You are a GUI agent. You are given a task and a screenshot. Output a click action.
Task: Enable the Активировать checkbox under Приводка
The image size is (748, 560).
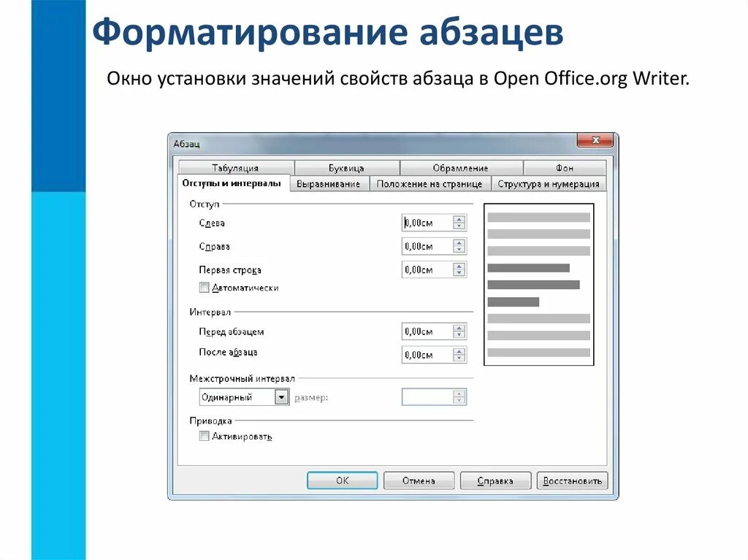click(x=205, y=436)
